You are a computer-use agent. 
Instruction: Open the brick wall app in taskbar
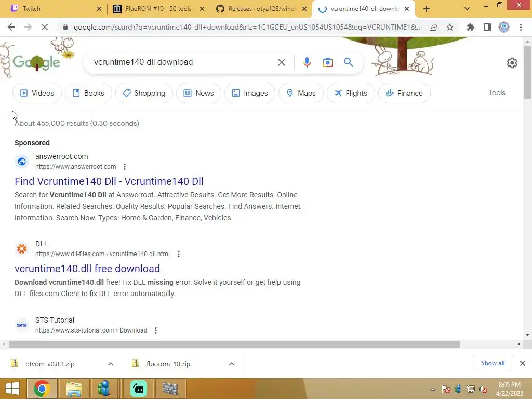170,389
